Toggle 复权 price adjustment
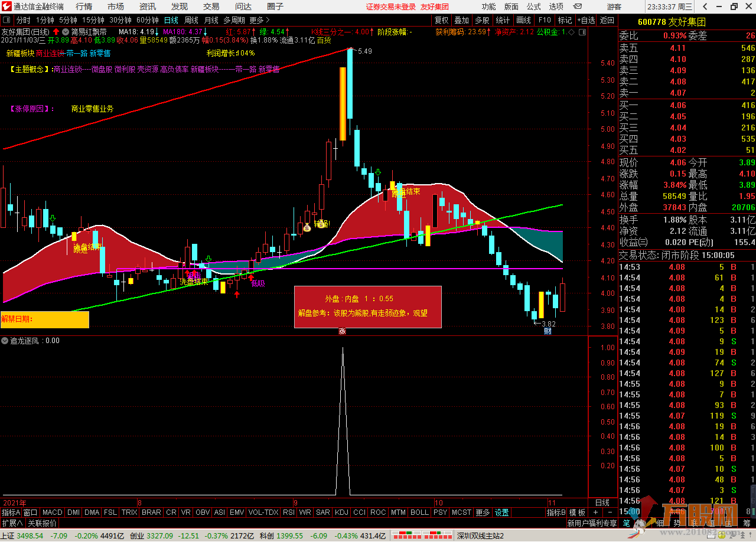Screen dimensions: 756x542 click(x=441, y=20)
